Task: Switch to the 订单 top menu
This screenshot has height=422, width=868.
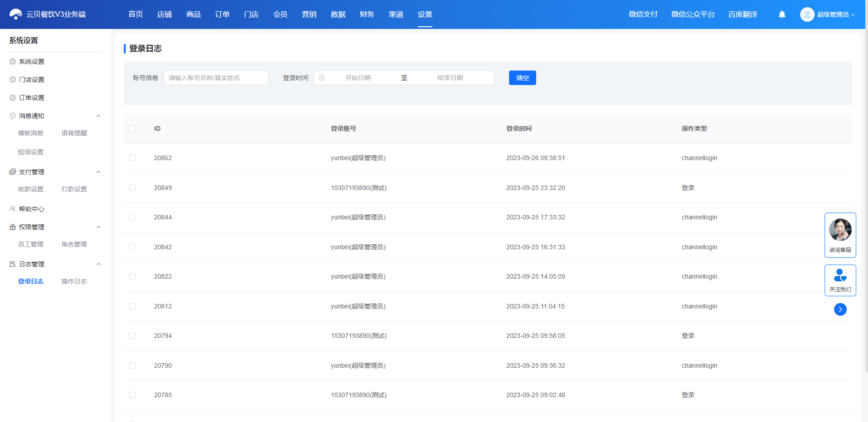Action: (x=222, y=14)
